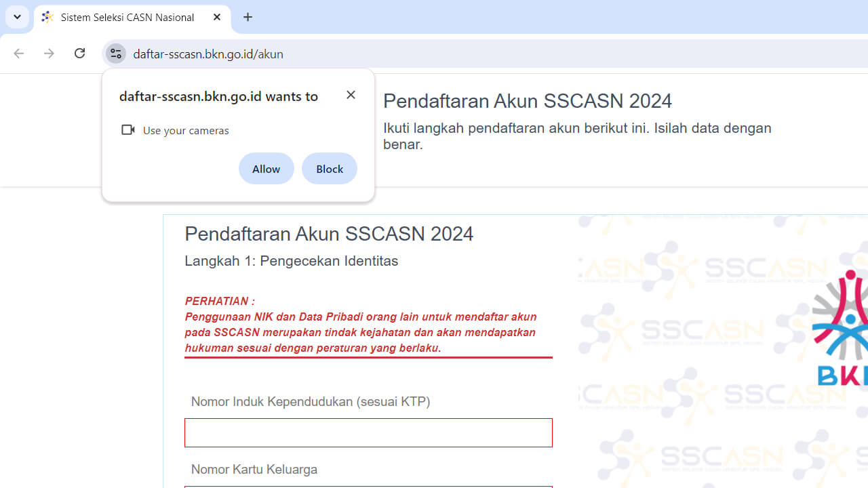Reload the current page
This screenshot has width=868, height=488.
point(79,54)
